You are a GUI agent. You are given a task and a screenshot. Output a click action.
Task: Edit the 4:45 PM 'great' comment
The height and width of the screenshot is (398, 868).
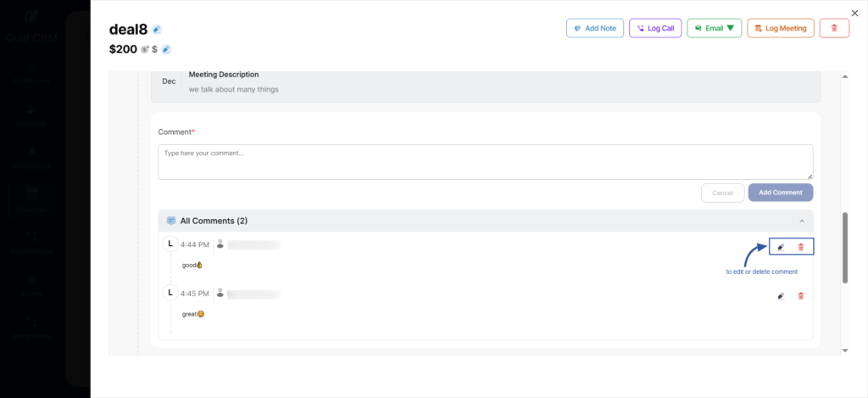coord(781,296)
